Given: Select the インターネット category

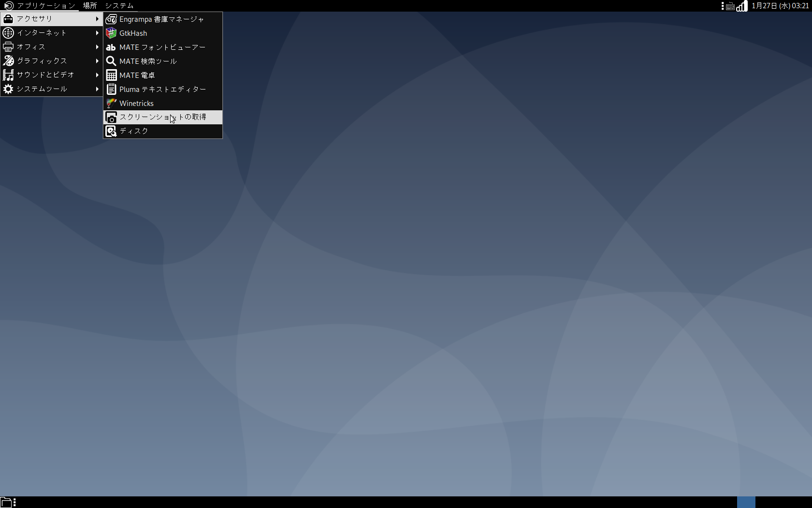Looking at the screenshot, I should point(52,33).
